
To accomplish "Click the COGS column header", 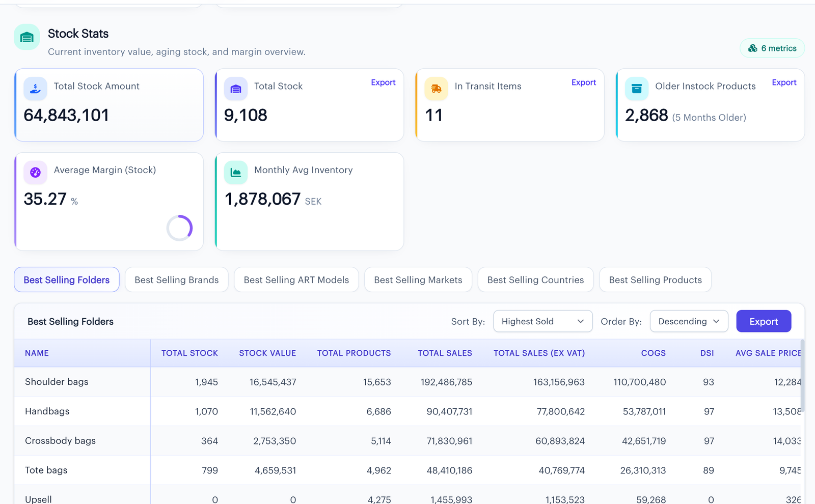I will click(x=654, y=353).
